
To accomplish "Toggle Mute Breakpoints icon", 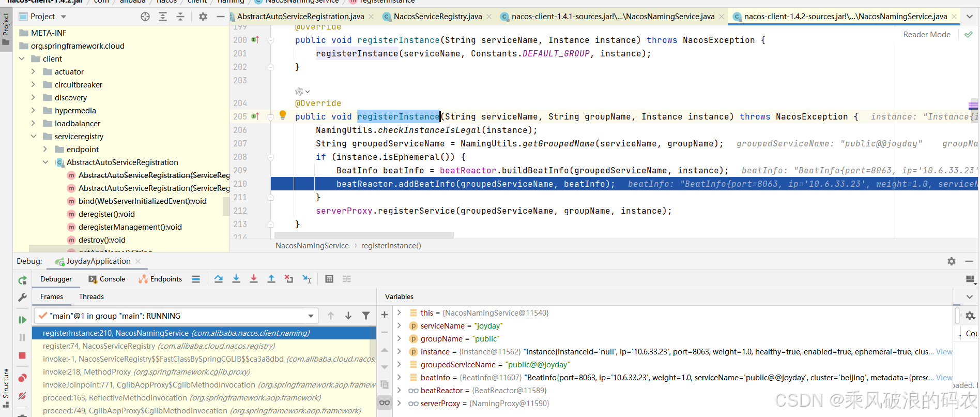I will pyautogui.click(x=22, y=396).
